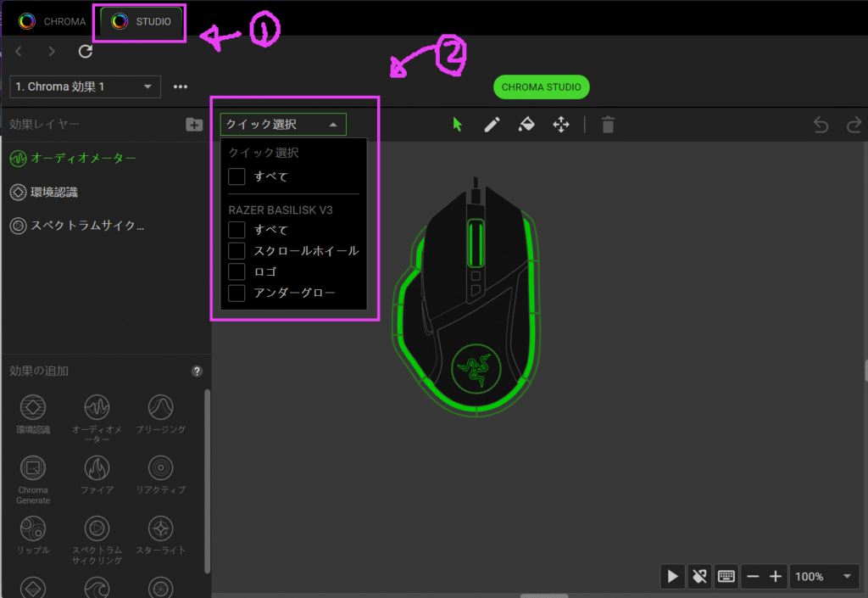Open the help question mark icon
This screenshot has height=598, width=868.
pyautogui.click(x=197, y=372)
